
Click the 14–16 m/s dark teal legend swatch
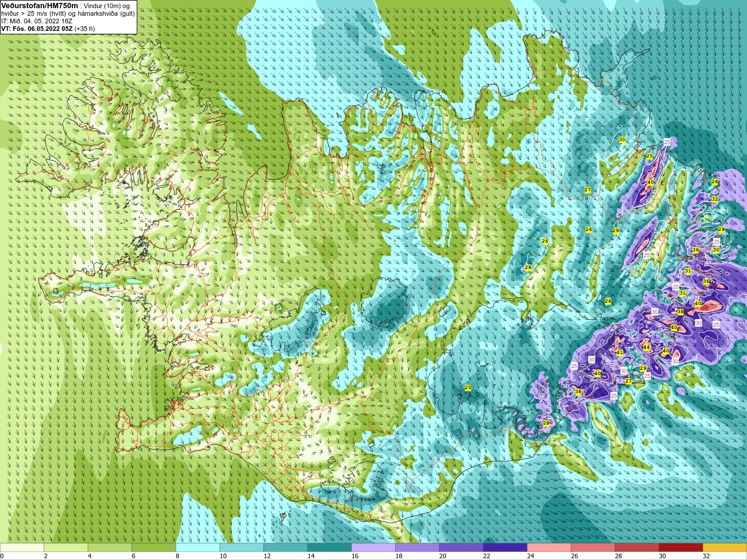coord(329,548)
